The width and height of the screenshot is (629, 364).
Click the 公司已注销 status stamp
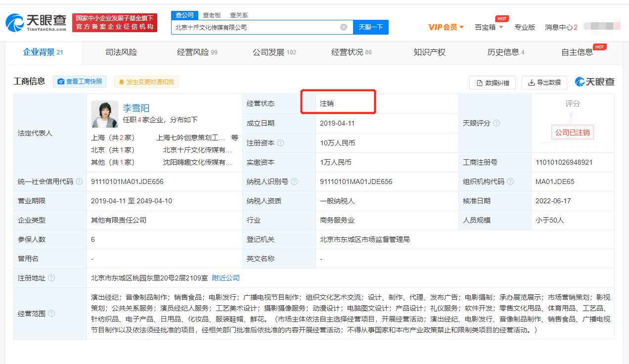[572, 133]
